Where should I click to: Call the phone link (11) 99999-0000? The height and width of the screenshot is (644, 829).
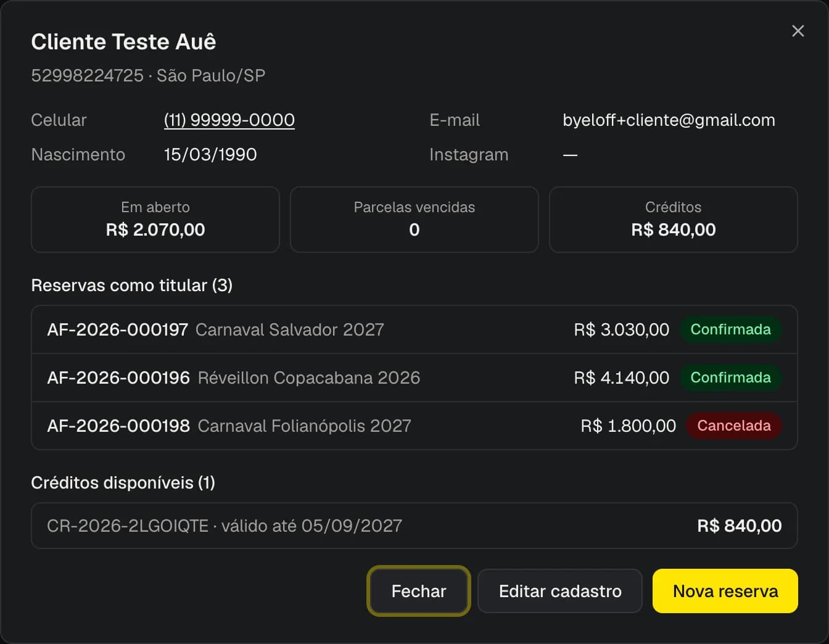click(x=229, y=120)
